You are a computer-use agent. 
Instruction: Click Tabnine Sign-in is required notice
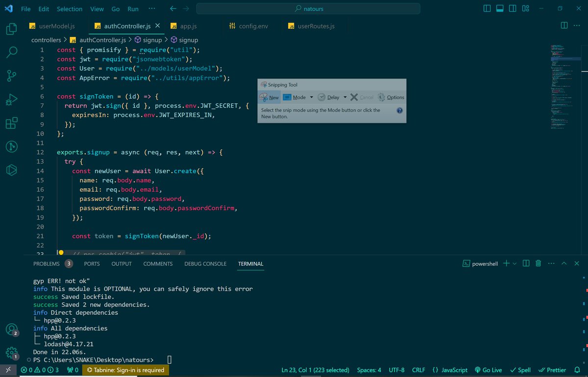125,370
